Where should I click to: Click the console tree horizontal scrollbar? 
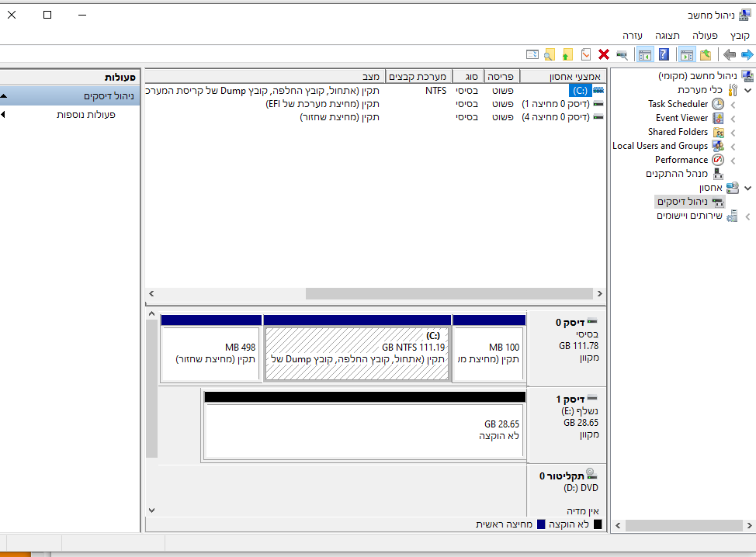(683, 526)
